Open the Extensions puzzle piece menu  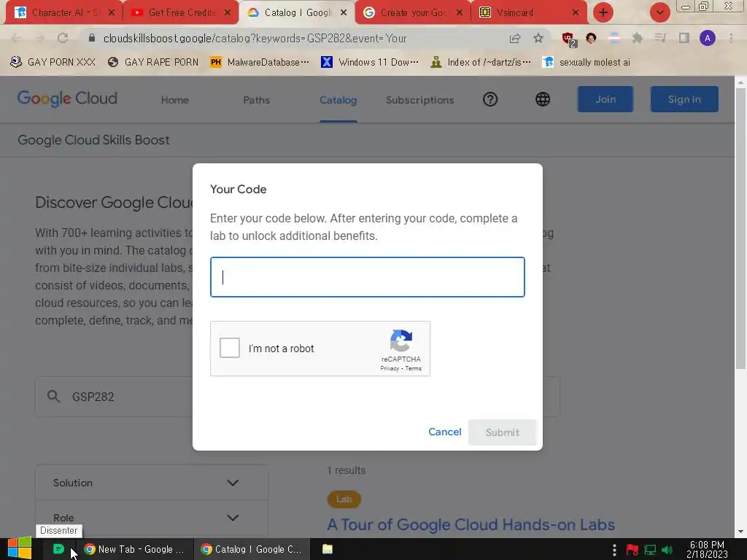(637, 38)
